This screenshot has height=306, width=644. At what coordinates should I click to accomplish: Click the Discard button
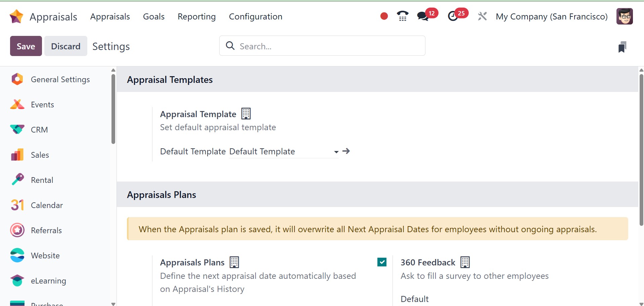[x=66, y=46]
